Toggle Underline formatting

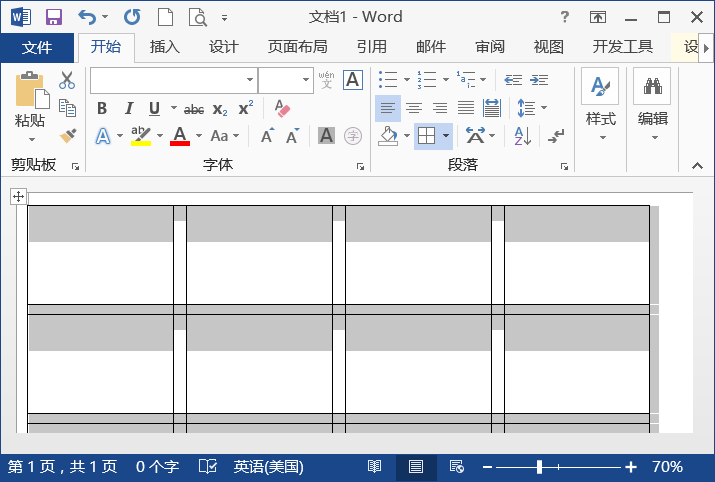point(155,109)
